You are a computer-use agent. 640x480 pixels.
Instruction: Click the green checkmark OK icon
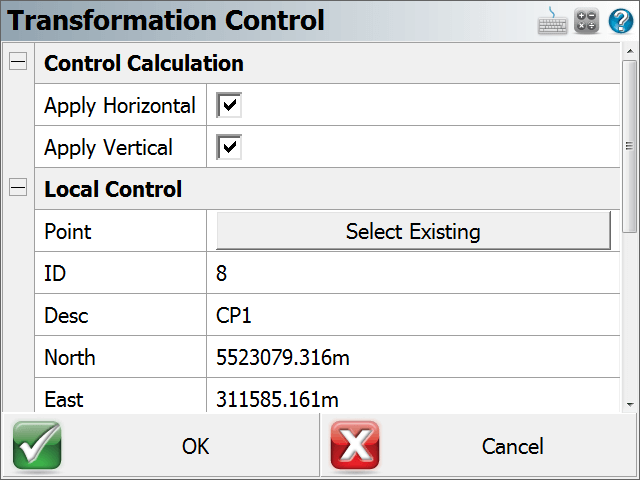[37, 445]
